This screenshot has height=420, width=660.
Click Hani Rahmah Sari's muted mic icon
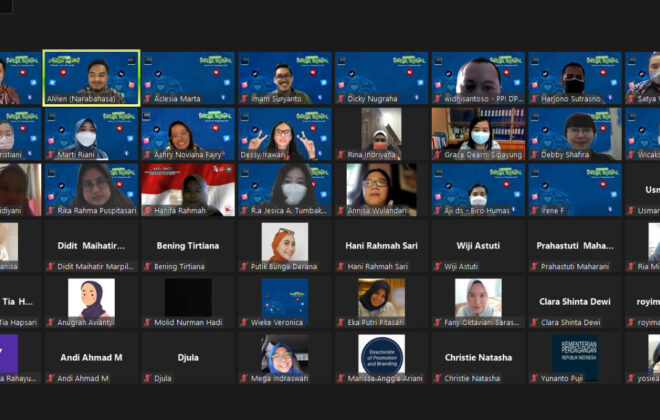341,266
